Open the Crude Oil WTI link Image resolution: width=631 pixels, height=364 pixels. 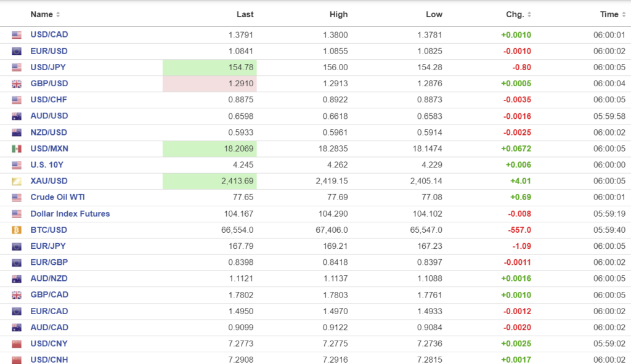click(57, 197)
